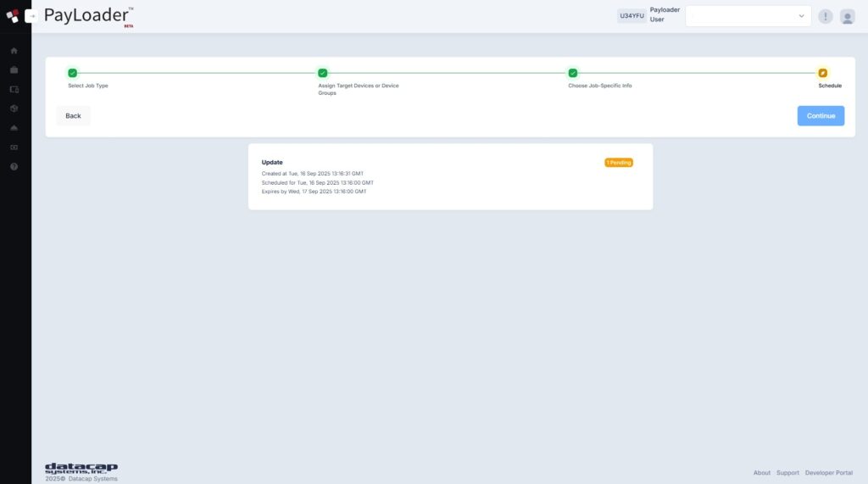The width and height of the screenshot is (868, 484).
Task: Click the 'Scheduled for Tue, 16 Sep 2025' line
Action: coord(317,182)
